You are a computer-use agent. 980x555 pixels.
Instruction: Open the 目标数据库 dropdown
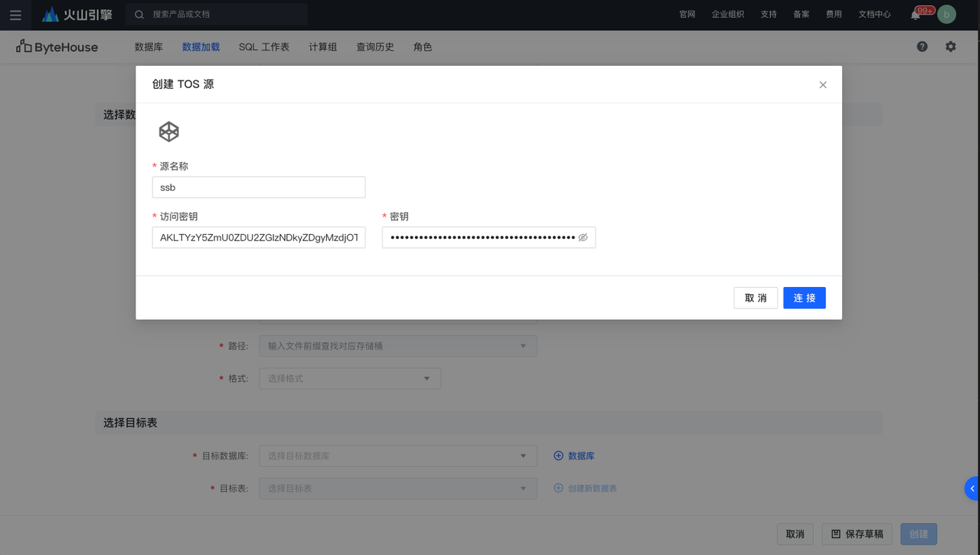pos(398,455)
